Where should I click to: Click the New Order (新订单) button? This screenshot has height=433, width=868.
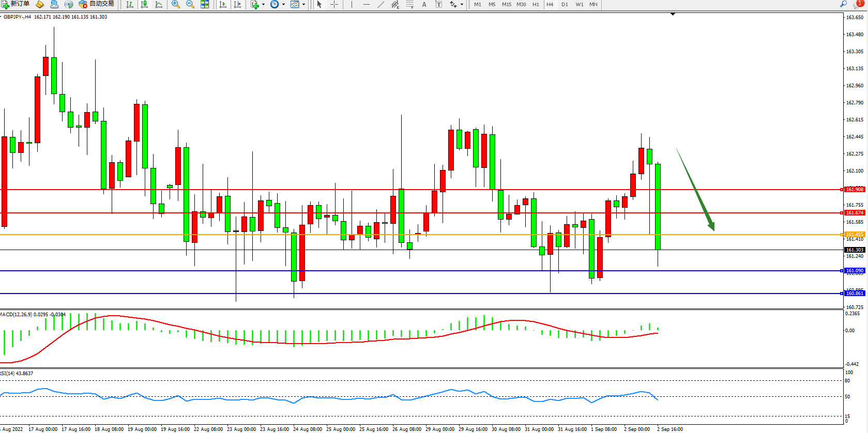(16, 4)
